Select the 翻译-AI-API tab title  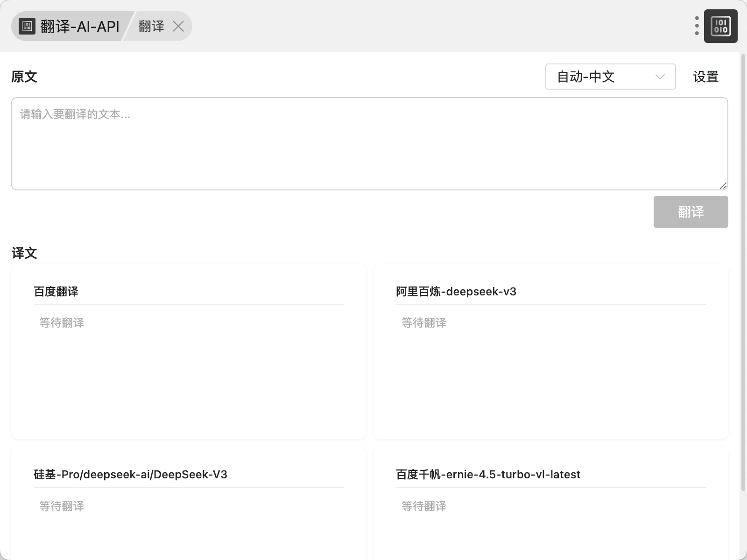coord(80,26)
